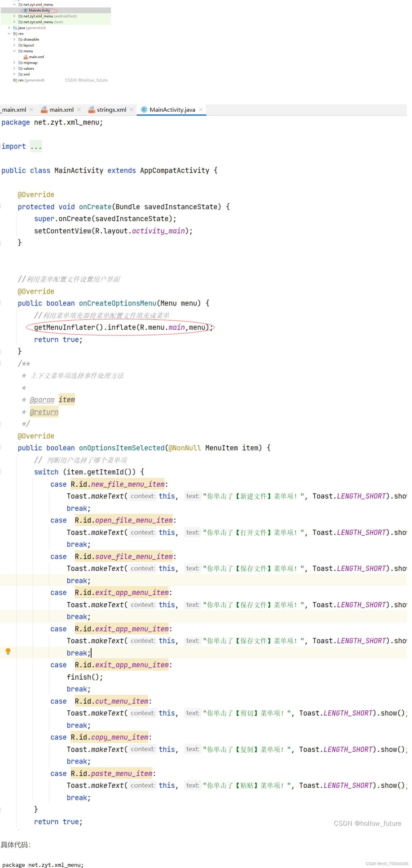Click the java (generated) folder icon
The height and width of the screenshot is (868, 412).
point(16,28)
